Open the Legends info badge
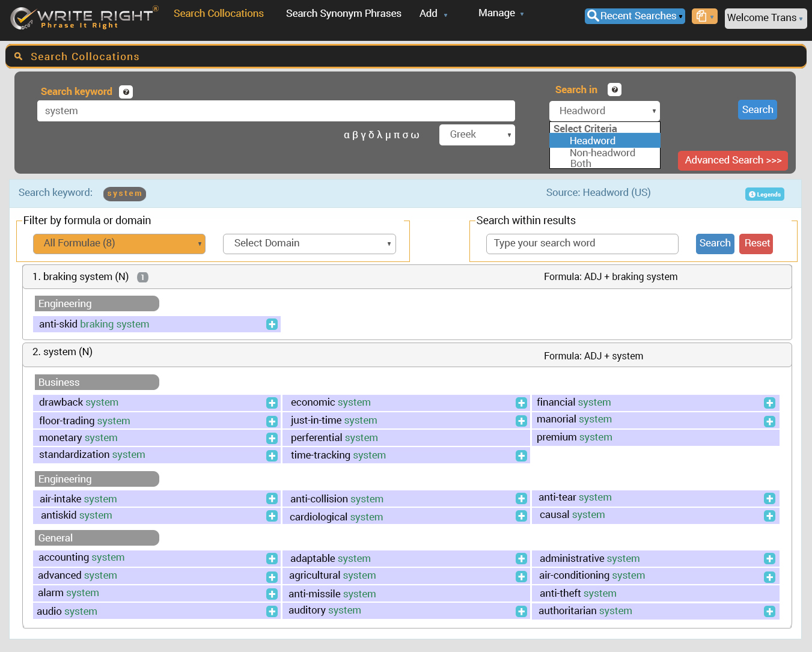 [765, 194]
